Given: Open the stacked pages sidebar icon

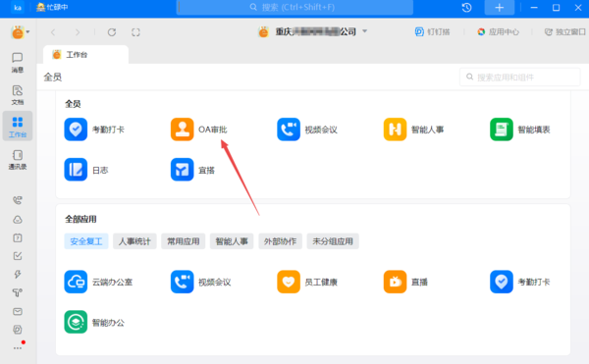Looking at the screenshot, I should coord(18,330).
